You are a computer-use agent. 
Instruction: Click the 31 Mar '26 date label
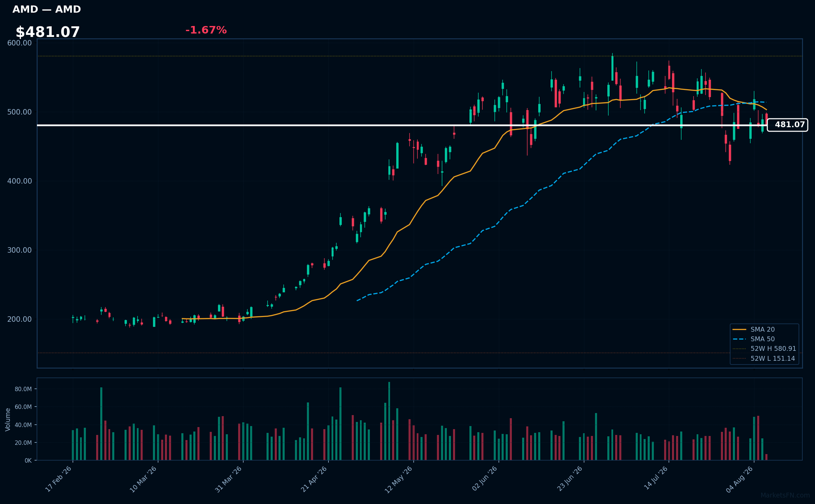pyautogui.click(x=229, y=479)
